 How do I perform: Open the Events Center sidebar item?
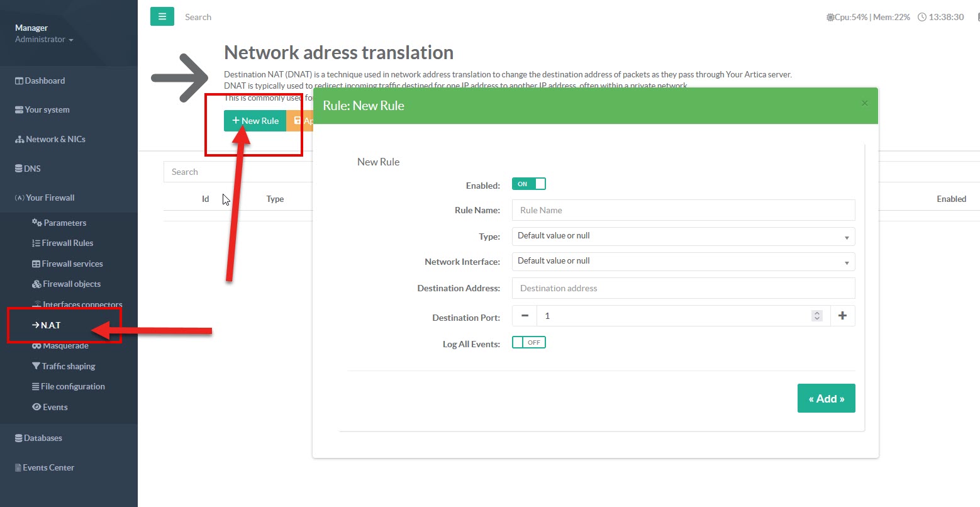pos(48,467)
